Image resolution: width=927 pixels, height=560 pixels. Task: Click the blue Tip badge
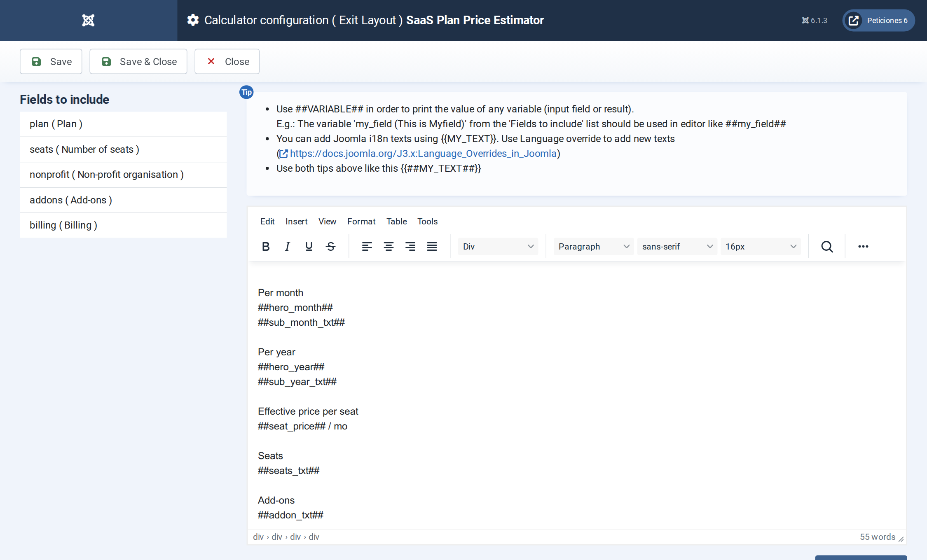(x=246, y=92)
